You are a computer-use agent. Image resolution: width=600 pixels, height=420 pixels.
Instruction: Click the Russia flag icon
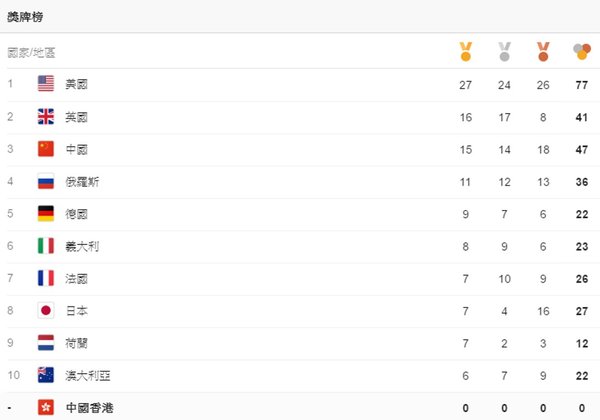(x=46, y=181)
